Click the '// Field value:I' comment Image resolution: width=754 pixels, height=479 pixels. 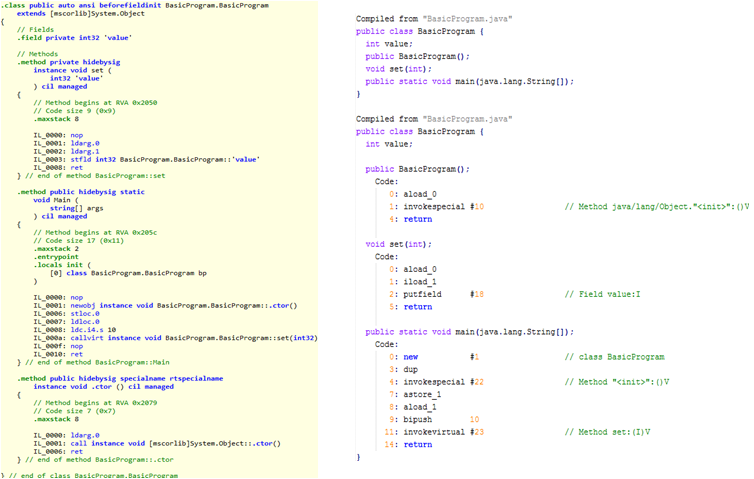point(602,295)
